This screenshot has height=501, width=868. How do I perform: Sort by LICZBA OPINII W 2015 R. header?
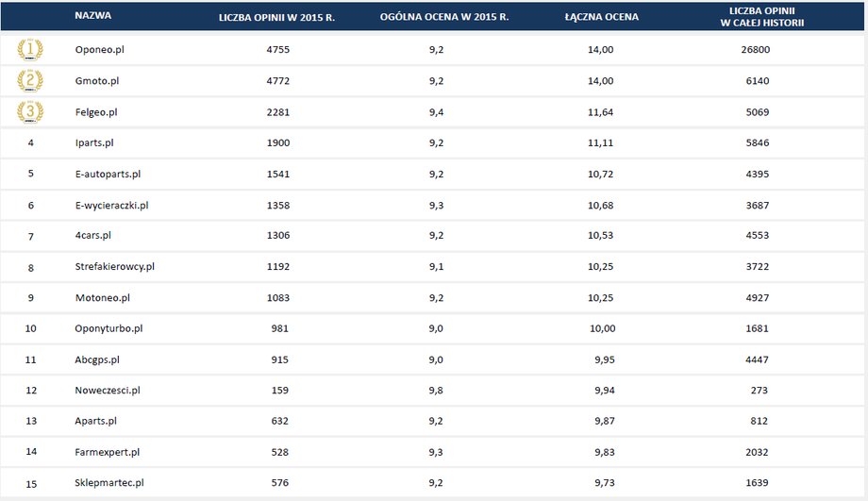(276, 17)
